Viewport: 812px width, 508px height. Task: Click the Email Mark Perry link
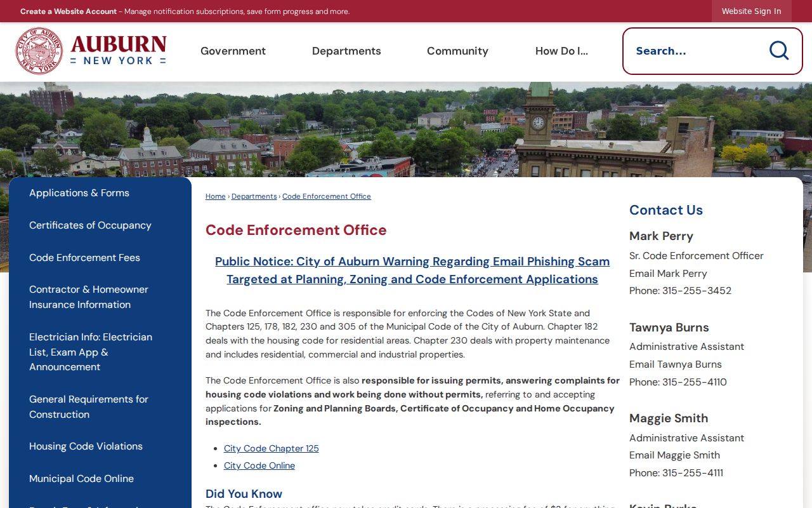click(668, 273)
